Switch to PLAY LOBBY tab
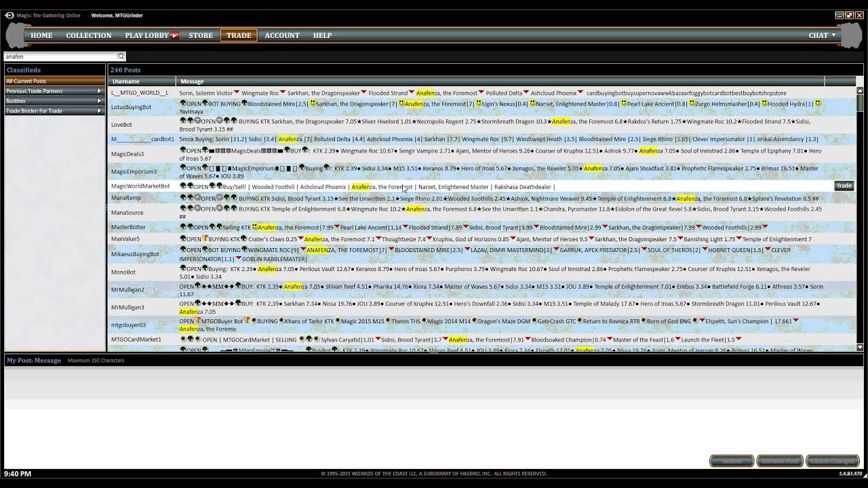 pyautogui.click(x=146, y=35)
